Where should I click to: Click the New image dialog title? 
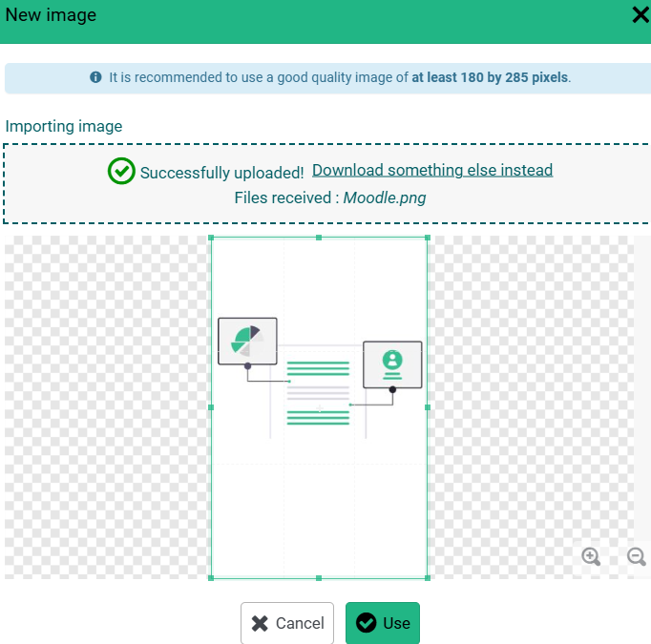[x=51, y=15]
